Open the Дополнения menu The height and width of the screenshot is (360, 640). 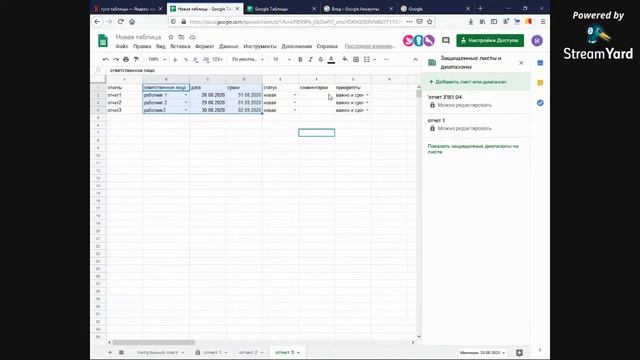coord(297,47)
